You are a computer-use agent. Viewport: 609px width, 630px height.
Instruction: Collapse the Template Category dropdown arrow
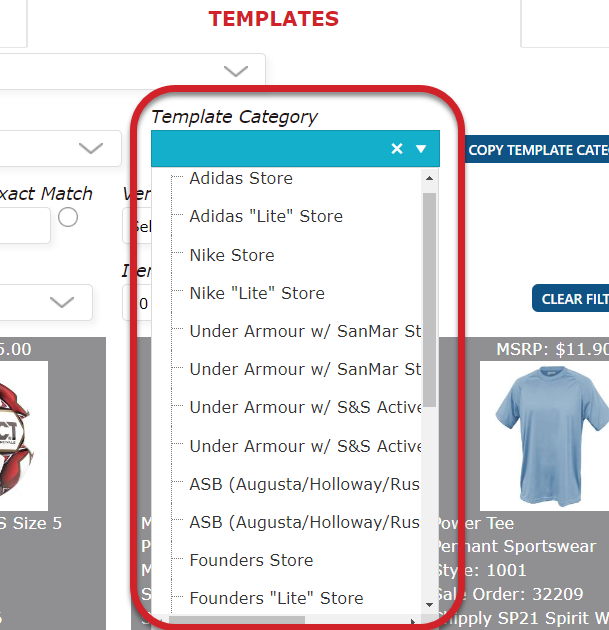click(421, 149)
